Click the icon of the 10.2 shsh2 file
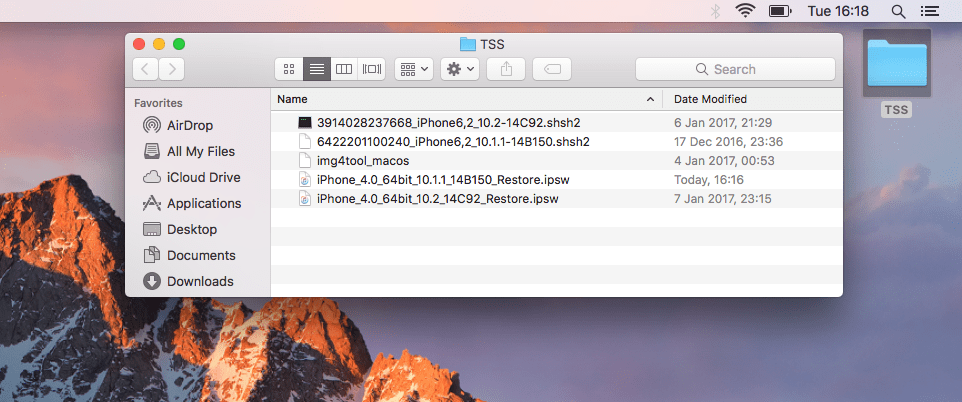 [x=305, y=122]
